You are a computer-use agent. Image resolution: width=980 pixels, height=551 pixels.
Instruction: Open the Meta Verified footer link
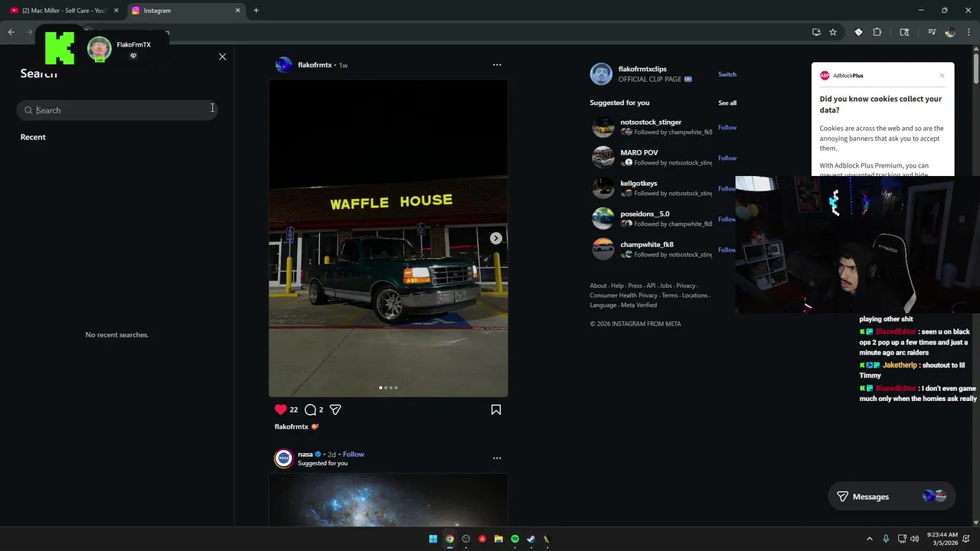(x=639, y=305)
